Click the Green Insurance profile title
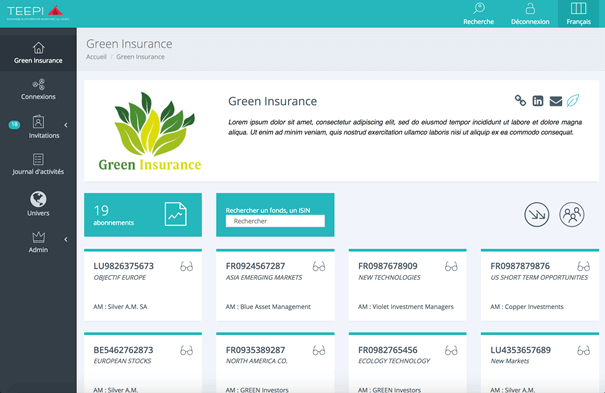Screen dimensions: 605x393 [272, 101]
